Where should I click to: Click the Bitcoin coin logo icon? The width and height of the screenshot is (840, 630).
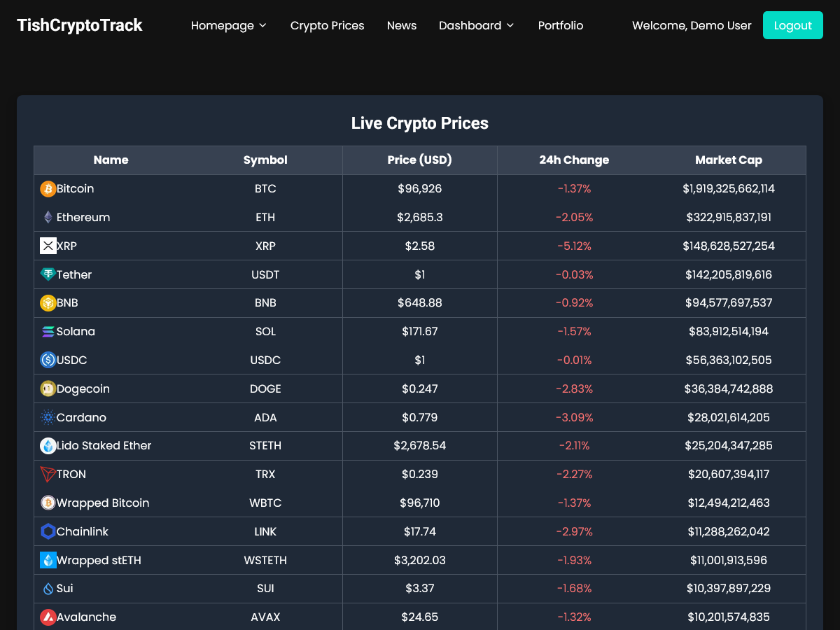click(48, 189)
